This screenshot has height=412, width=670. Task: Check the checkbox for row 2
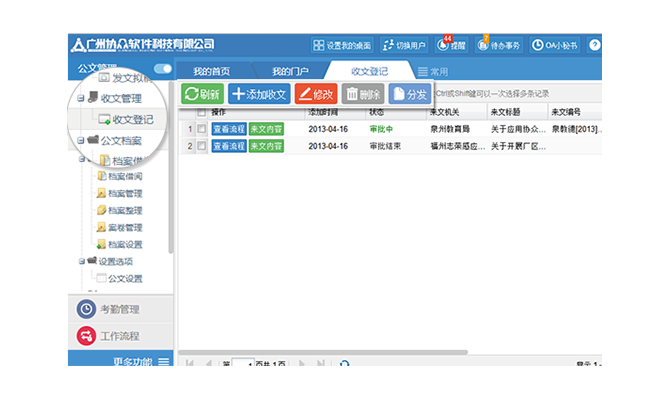(x=201, y=146)
